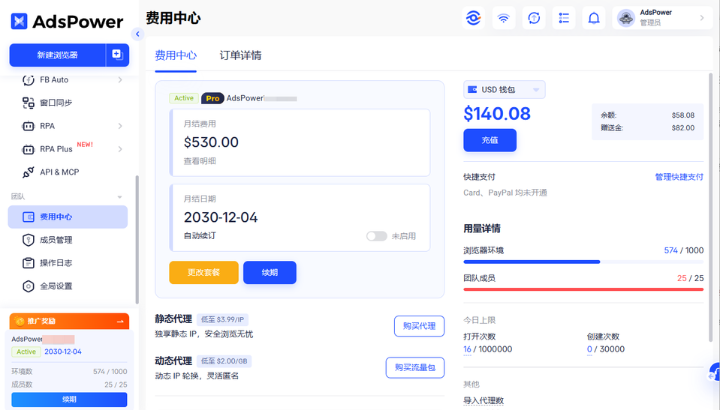Click the 购买流量包 button
This screenshot has width=720, height=410.
coord(415,368)
